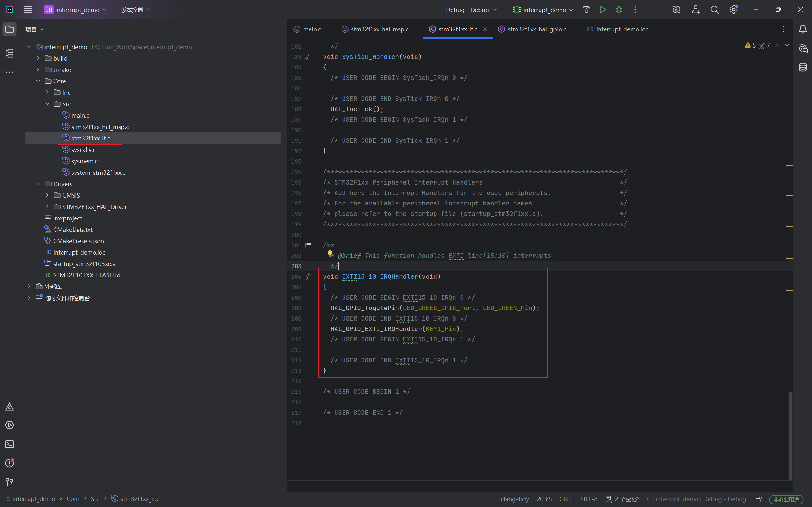Open the Structure tool window

pos(10,53)
